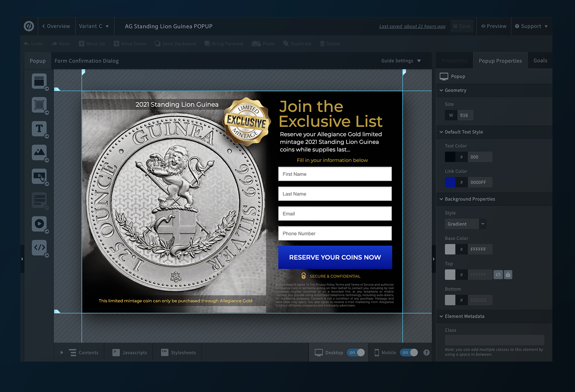Open background Style Gradient dropdown
The width and height of the screenshot is (575, 392).
tap(465, 224)
